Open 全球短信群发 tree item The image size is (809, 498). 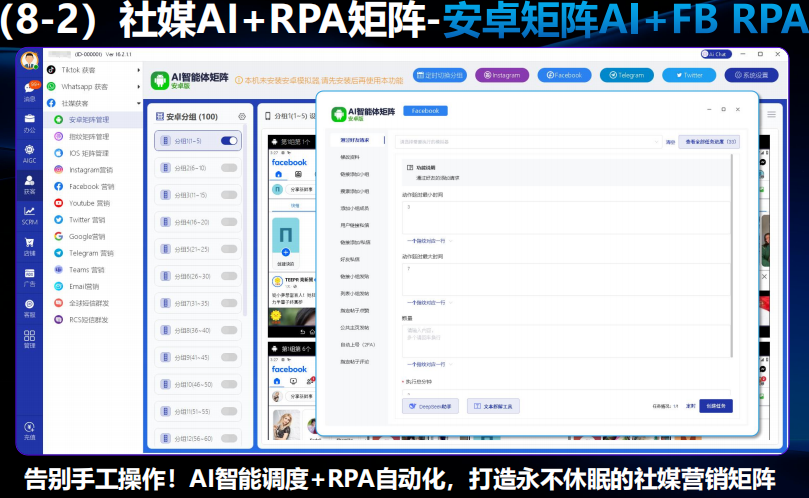(x=89, y=303)
